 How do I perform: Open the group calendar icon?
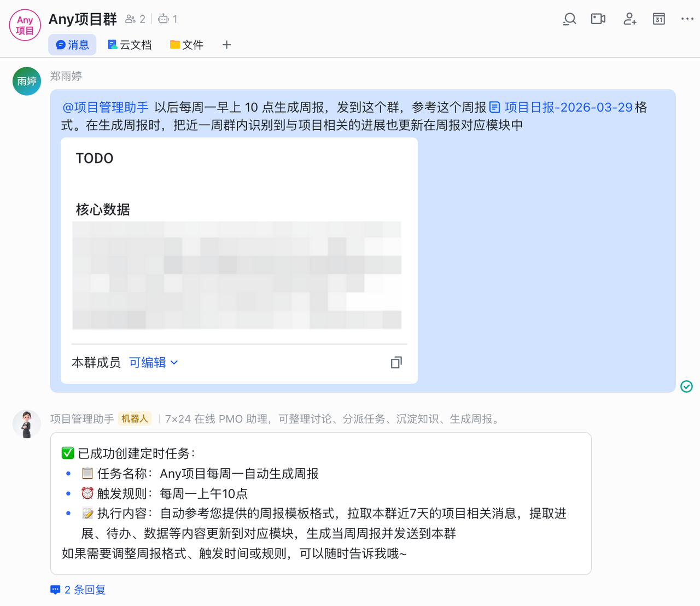tap(659, 19)
